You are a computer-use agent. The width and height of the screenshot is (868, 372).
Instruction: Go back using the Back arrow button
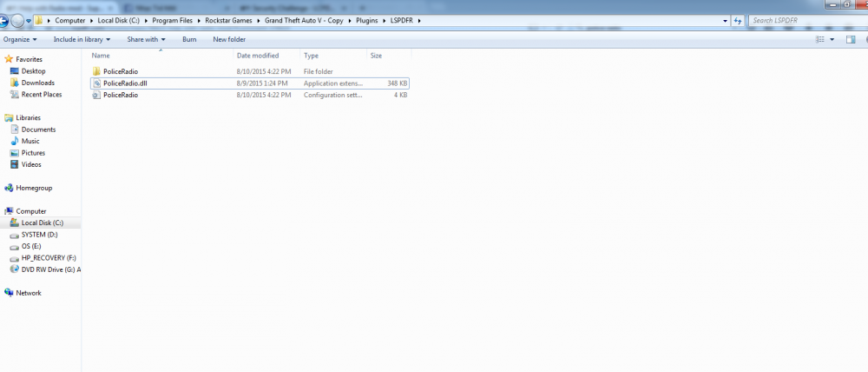[3, 21]
